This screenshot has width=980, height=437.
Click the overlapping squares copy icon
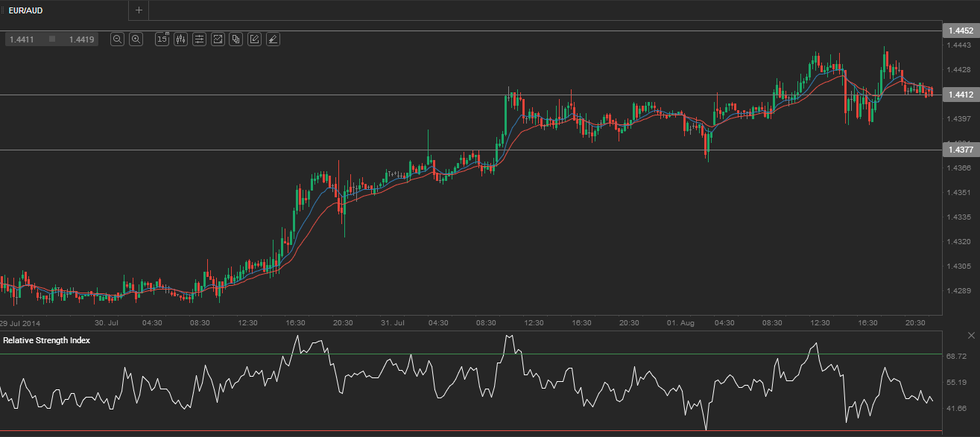(x=236, y=39)
